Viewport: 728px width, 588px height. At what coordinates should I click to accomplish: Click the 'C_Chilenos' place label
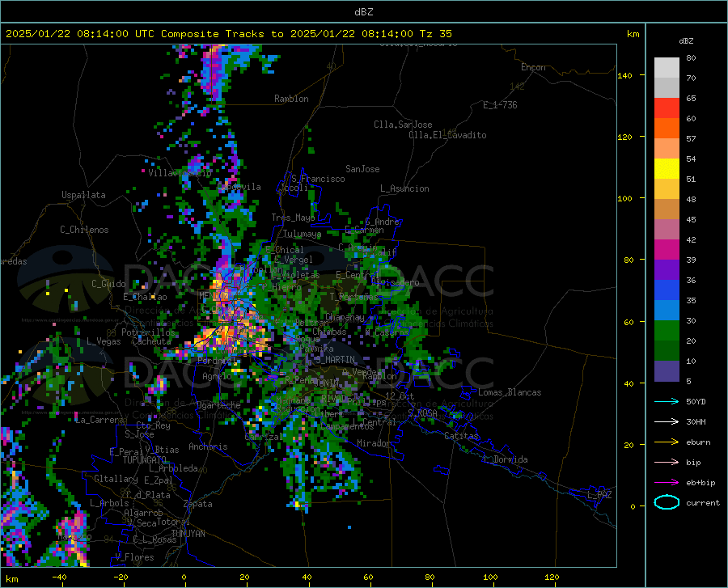tap(84, 229)
